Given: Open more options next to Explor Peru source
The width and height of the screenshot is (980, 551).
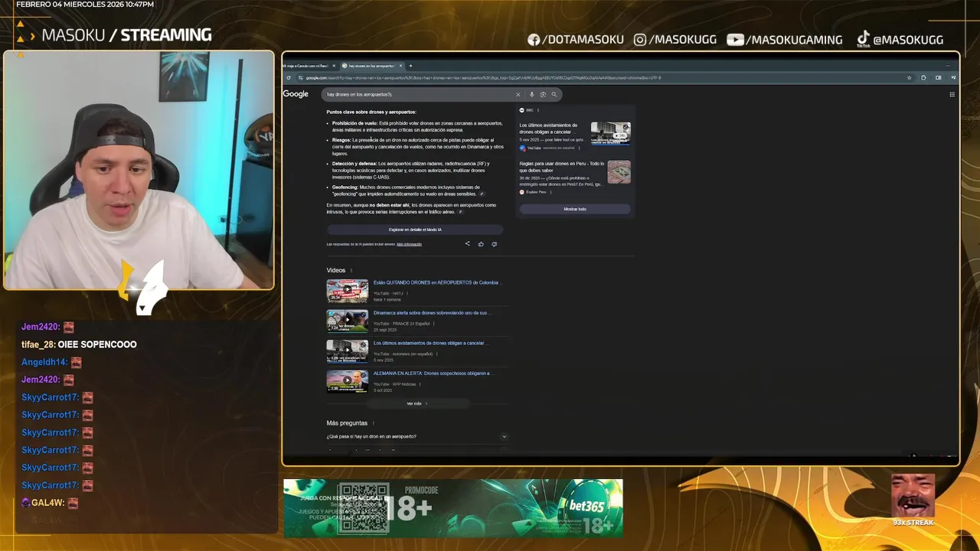Looking at the screenshot, I should pos(550,192).
